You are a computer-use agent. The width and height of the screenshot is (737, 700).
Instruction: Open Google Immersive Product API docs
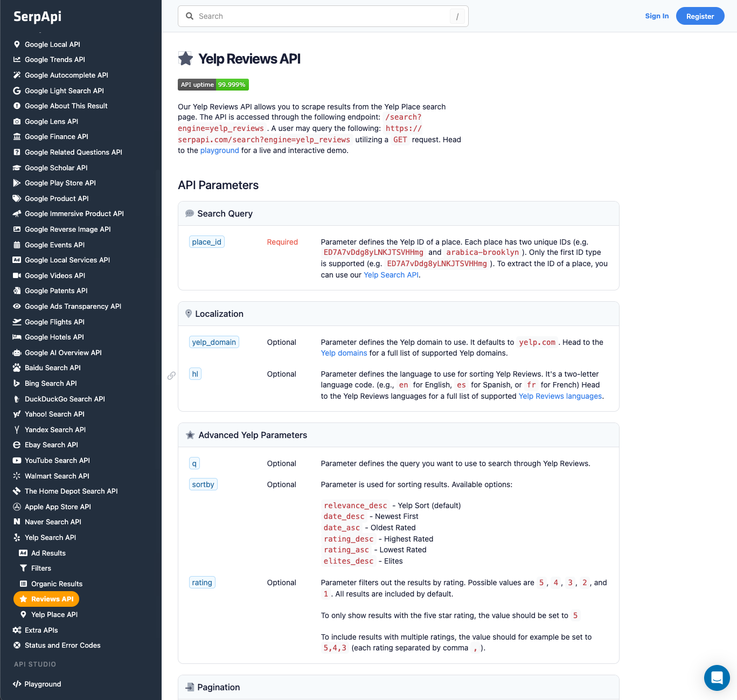(74, 213)
